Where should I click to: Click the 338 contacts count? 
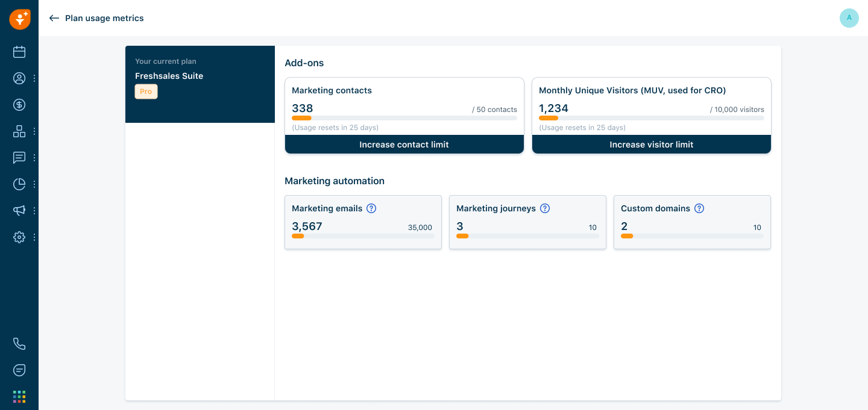tap(303, 108)
